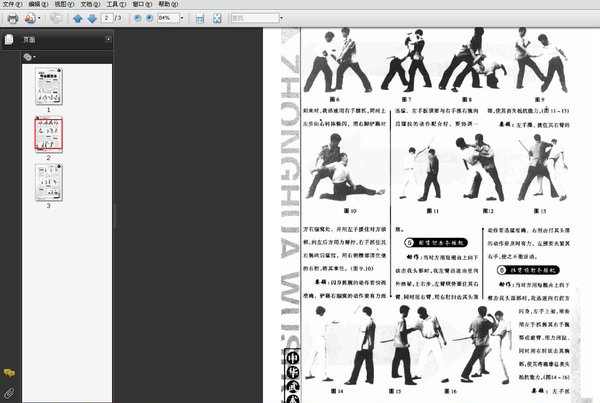Click the zoom in plus button
The image size is (600, 403).
[x=150, y=18]
